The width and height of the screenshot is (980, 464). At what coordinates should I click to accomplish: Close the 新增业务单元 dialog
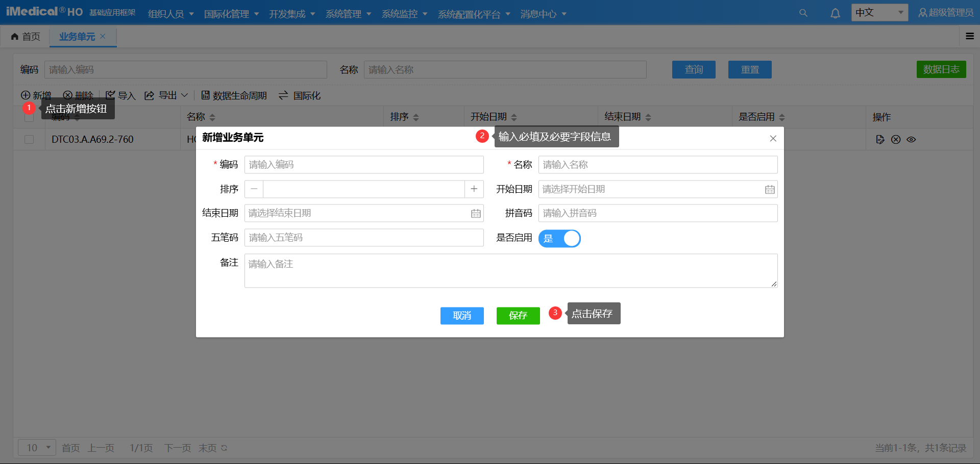tap(773, 138)
